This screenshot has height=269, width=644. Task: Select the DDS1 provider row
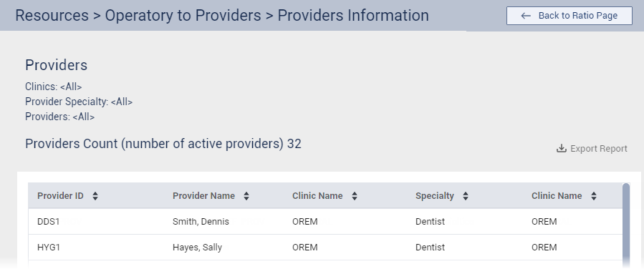325,222
